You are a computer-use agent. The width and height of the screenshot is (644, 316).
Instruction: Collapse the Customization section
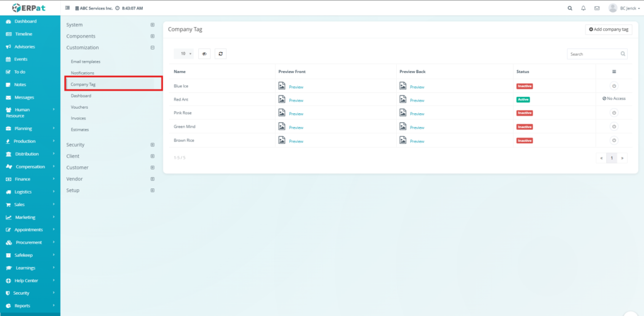click(x=152, y=47)
